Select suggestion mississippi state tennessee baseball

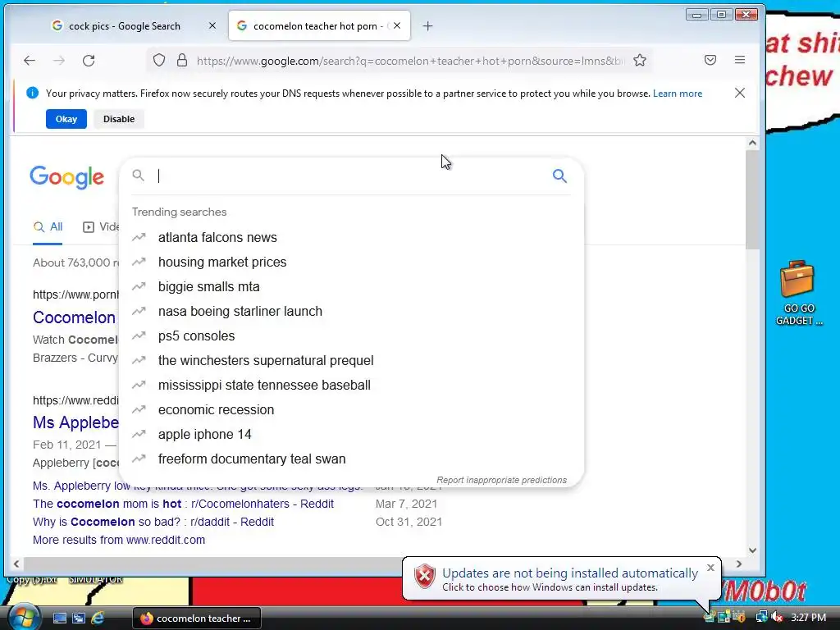point(351,386)
